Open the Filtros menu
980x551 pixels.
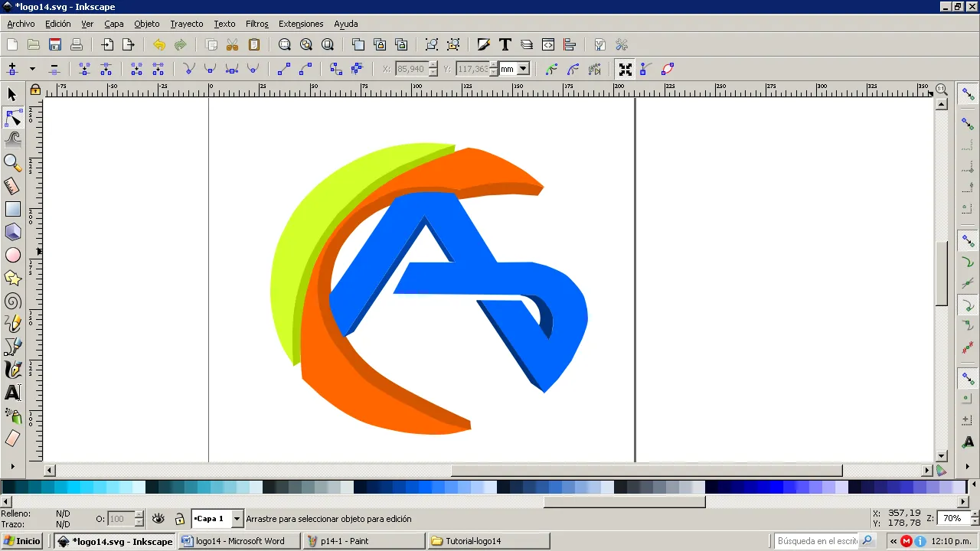(257, 24)
